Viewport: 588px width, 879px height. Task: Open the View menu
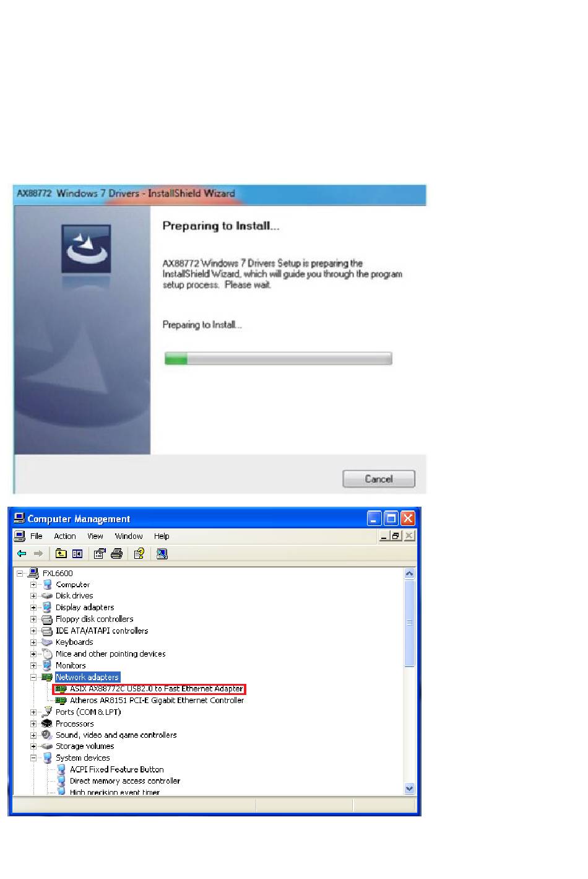pos(95,536)
